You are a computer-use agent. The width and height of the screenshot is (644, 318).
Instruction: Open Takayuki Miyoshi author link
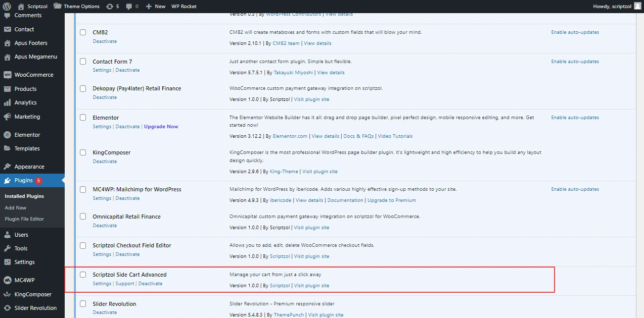[293, 73]
